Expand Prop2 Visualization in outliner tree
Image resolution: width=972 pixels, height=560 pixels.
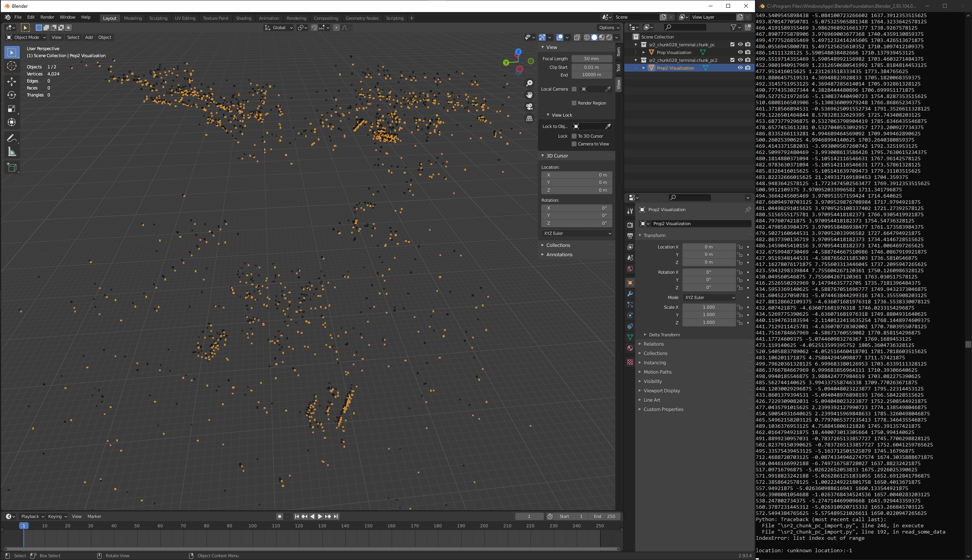pyautogui.click(x=644, y=68)
